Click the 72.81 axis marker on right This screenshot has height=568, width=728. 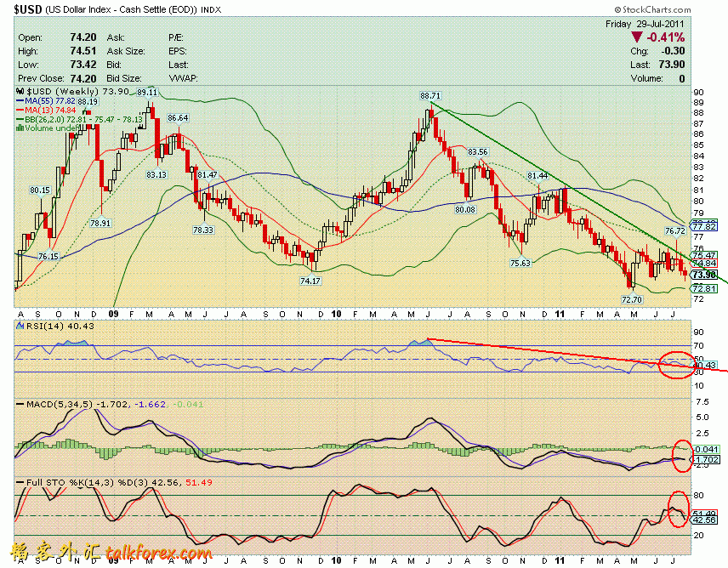pyautogui.click(x=704, y=288)
